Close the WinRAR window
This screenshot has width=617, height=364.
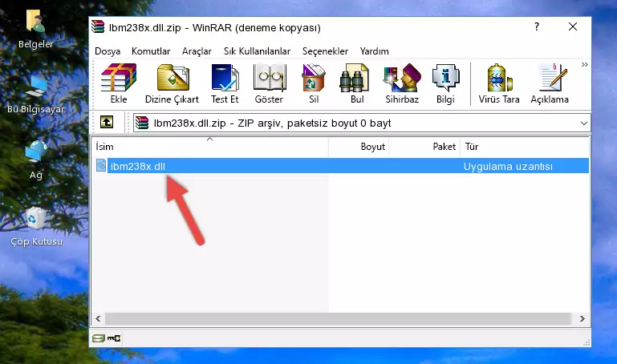[x=573, y=26]
